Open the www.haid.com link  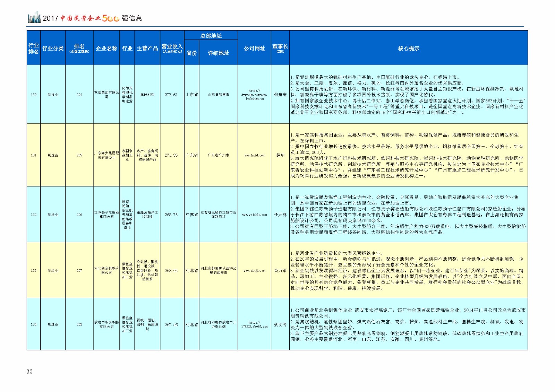[x=254, y=155]
